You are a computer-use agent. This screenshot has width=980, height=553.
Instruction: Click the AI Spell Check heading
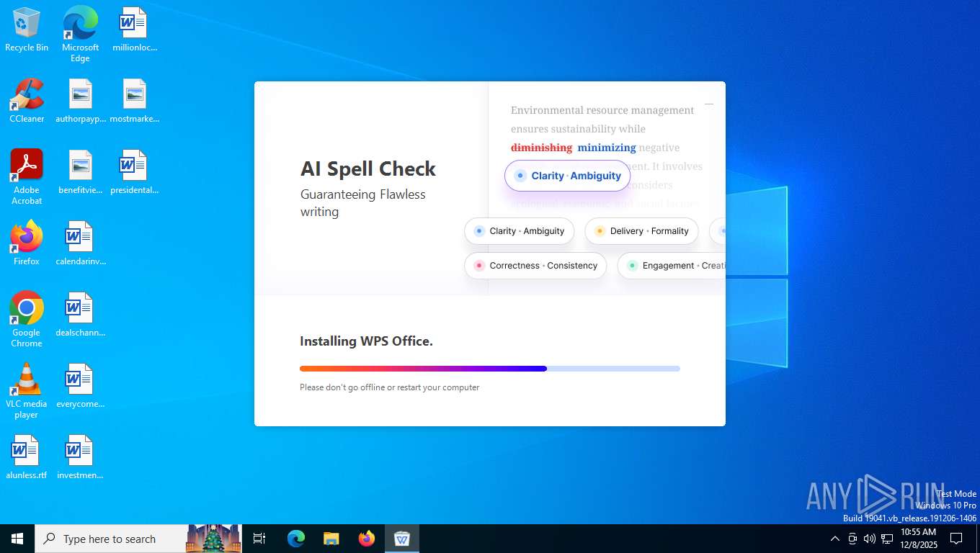(x=368, y=168)
